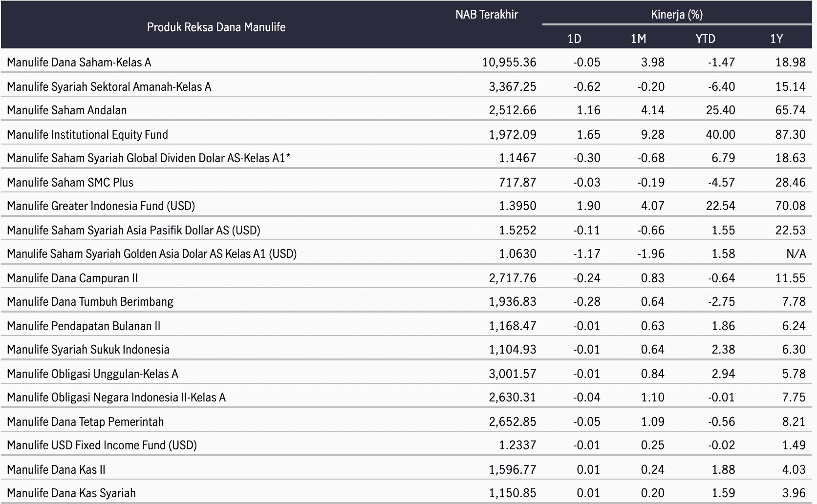Click 1Y value 1.49

coord(794,445)
